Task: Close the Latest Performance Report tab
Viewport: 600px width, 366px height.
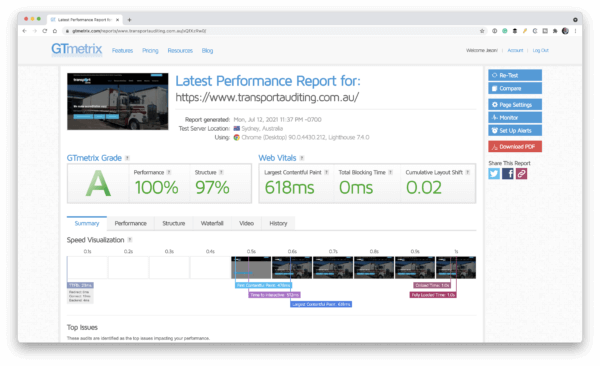Action: tap(117, 20)
